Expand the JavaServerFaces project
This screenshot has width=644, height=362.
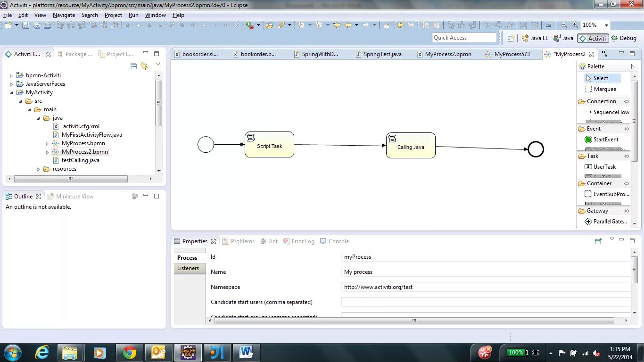[11, 84]
